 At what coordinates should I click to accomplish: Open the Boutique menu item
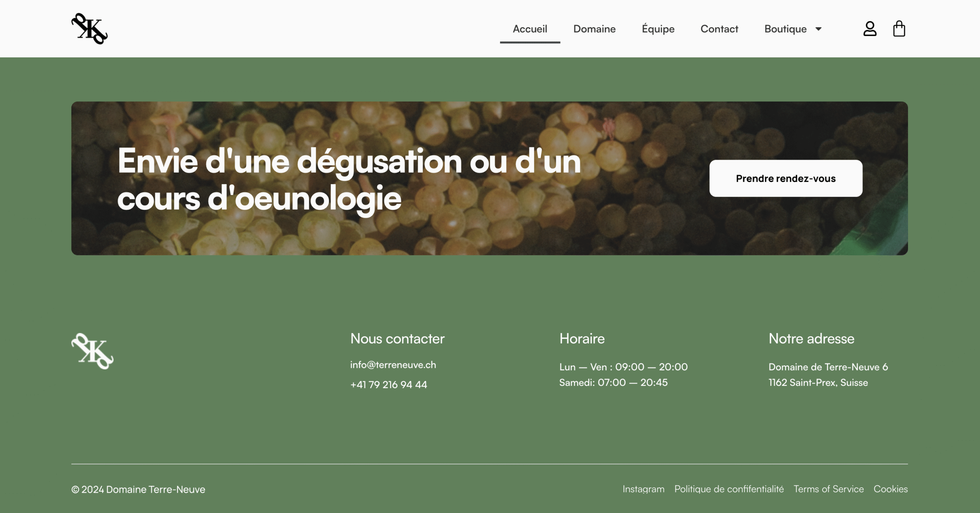(x=786, y=29)
